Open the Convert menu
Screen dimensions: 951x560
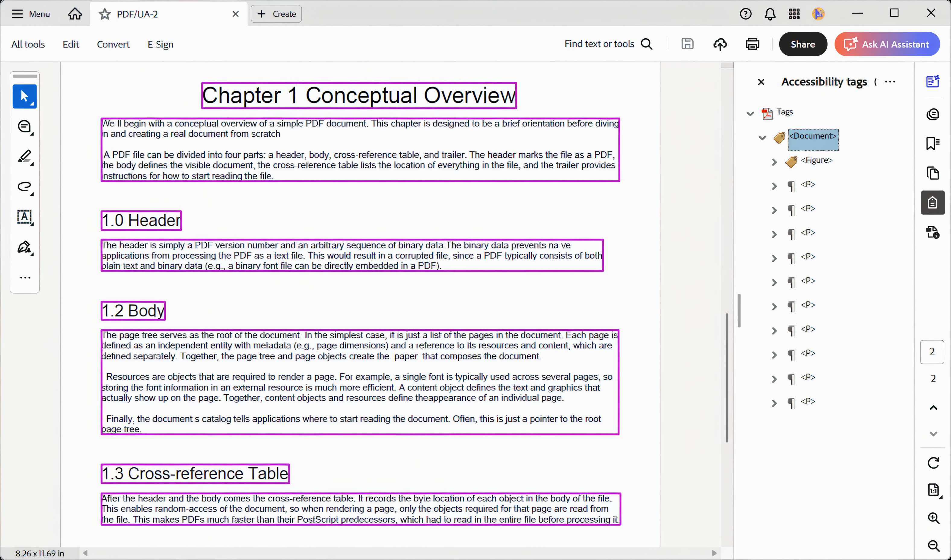coord(113,44)
